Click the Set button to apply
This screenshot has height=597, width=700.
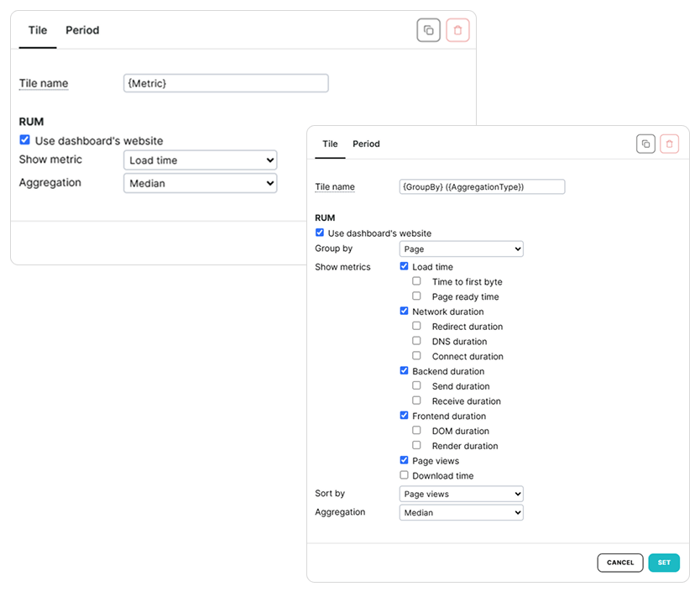[x=663, y=563]
